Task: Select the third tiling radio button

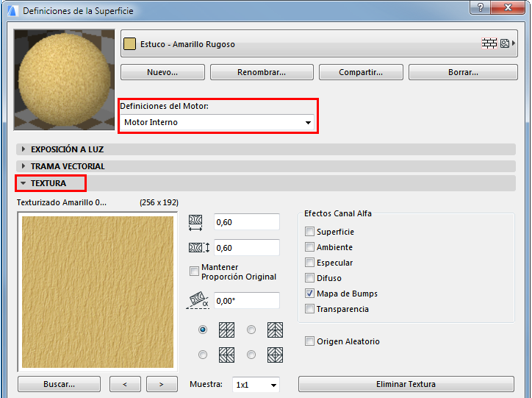Action: [x=203, y=355]
